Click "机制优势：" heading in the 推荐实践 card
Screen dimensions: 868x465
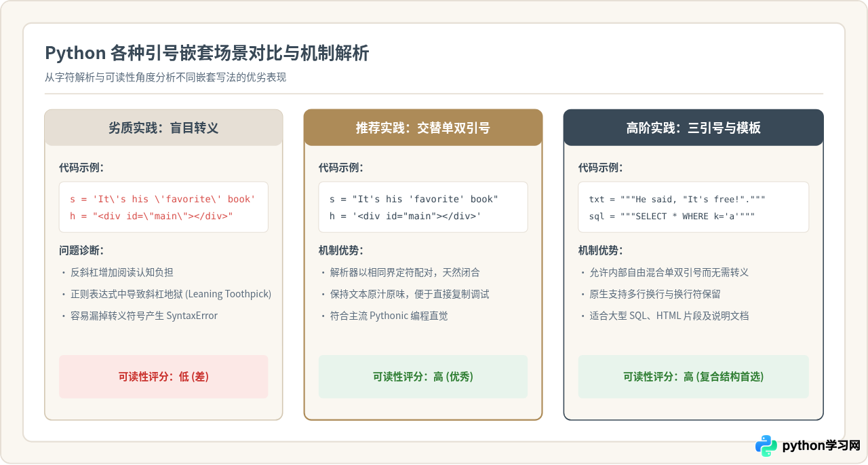pos(341,250)
